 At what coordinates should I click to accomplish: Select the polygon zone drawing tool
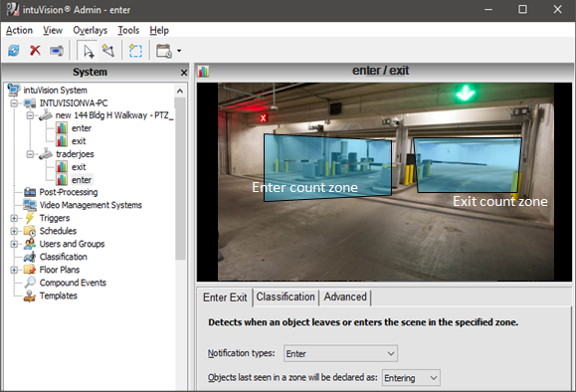108,51
